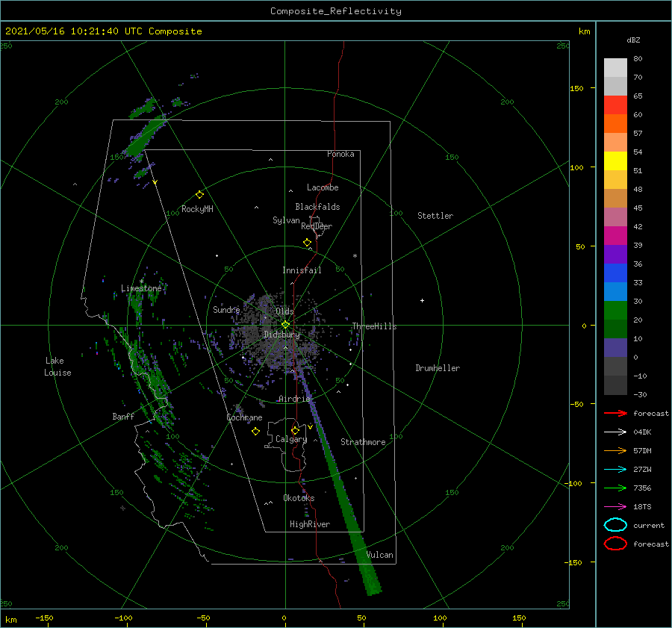Click the RedDeer city label
The image size is (672, 628).
pyautogui.click(x=317, y=226)
